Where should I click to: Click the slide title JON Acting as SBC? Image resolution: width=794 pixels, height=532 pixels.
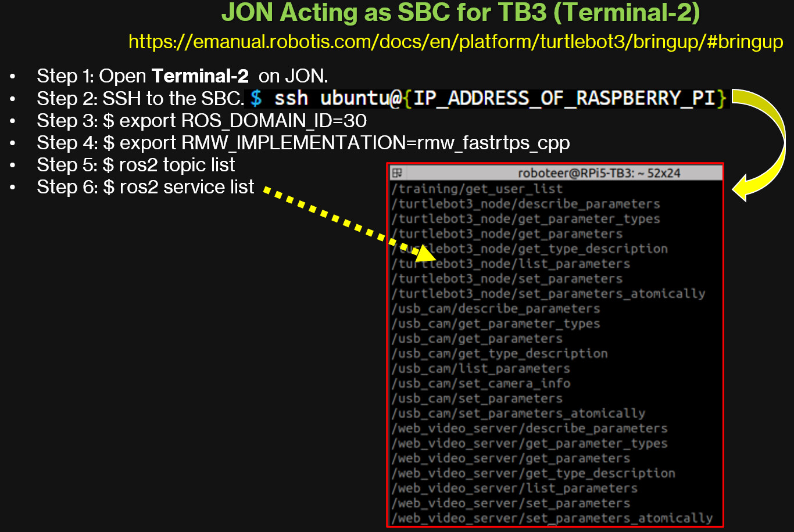pyautogui.click(x=460, y=13)
